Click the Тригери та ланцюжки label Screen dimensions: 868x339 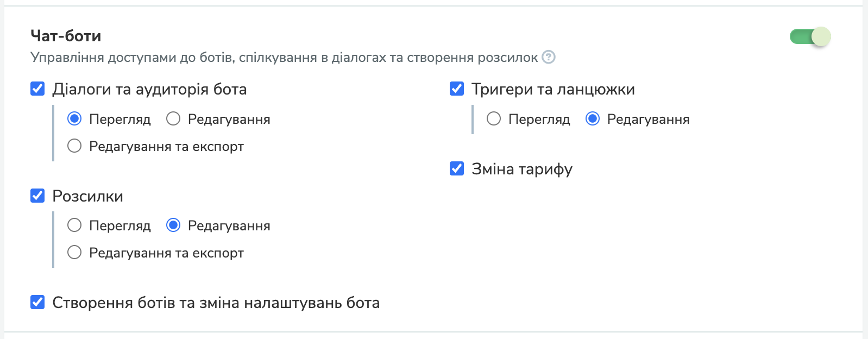pos(554,89)
